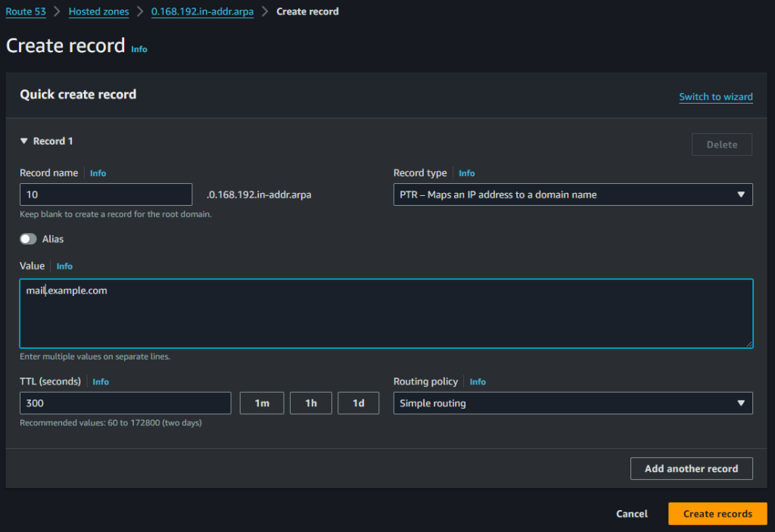Click the Info icon beside Routing policy
This screenshot has width=775, height=532.
tap(478, 381)
